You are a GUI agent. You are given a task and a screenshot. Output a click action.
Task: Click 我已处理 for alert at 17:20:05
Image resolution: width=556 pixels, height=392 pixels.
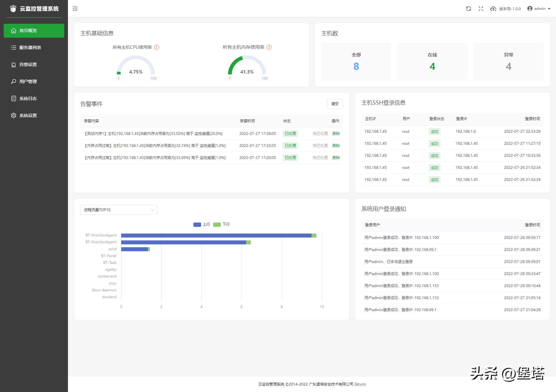pyautogui.click(x=320, y=158)
